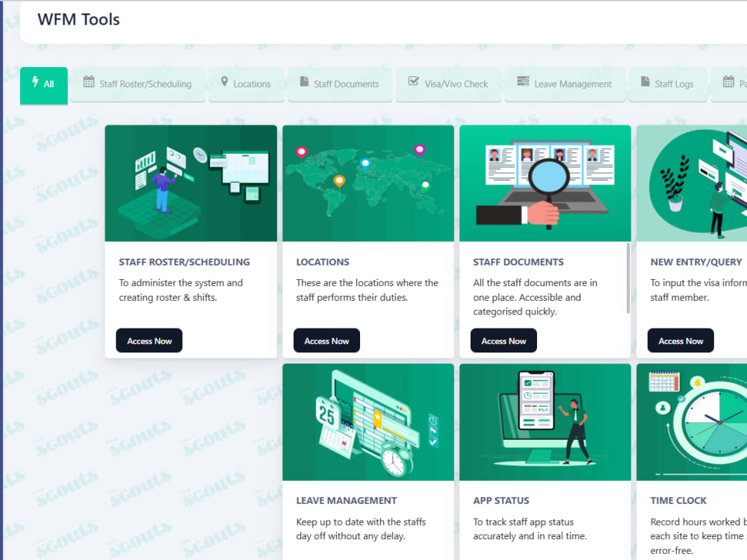
Task: Open the App Status card image
Action: click(x=545, y=422)
